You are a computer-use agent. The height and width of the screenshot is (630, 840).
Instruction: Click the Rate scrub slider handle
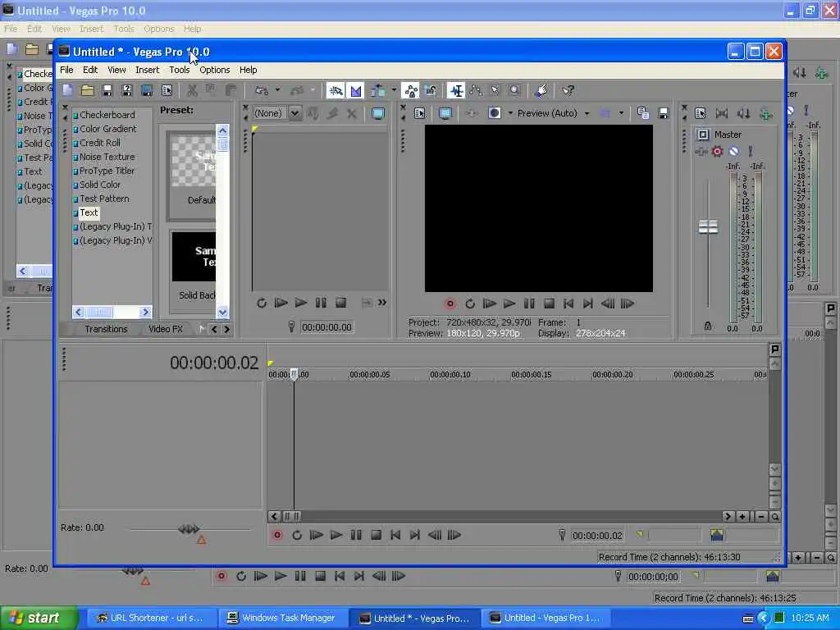click(x=189, y=529)
